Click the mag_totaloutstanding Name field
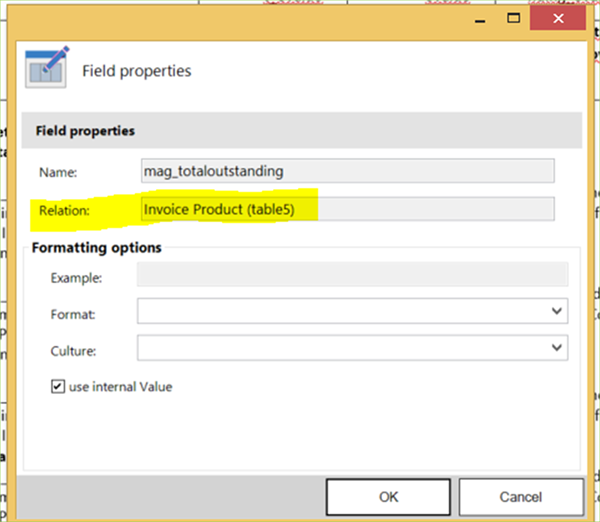600x522 pixels. click(x=346, y=171)
